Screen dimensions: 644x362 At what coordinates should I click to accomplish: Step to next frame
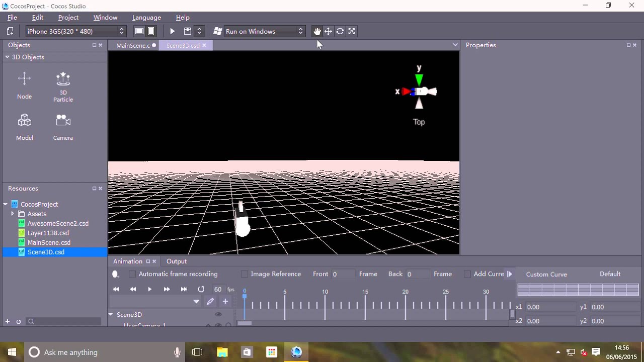[x=167, y=289]
